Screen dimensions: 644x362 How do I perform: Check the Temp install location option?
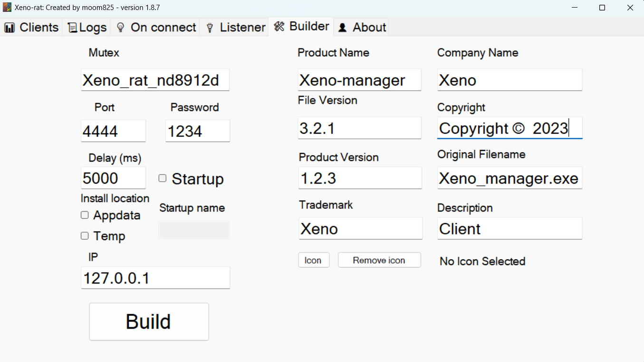click(84, 235)
